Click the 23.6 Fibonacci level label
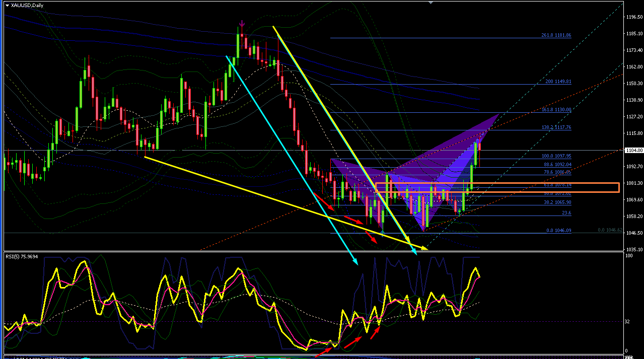Screen dimensions: 644x359 [566, 213]
